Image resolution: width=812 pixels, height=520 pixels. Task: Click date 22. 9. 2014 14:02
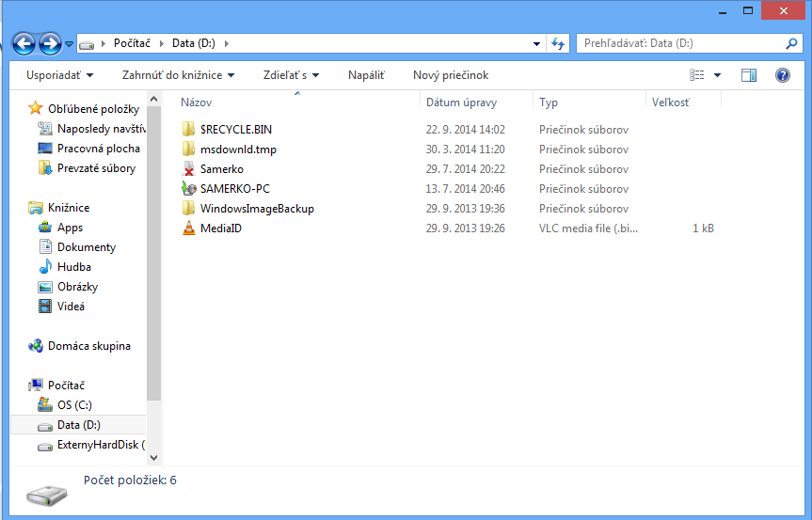466,130
